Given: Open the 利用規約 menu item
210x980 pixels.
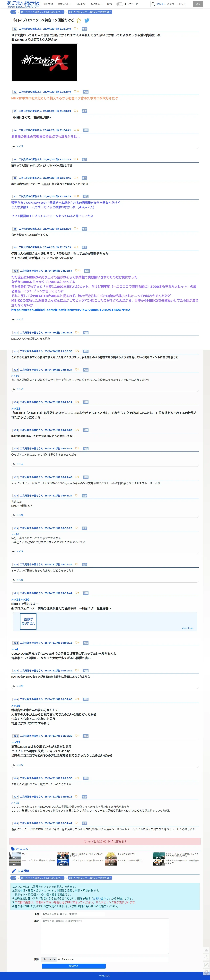Looking at the screenshot, I should click(x=48, y=4).
